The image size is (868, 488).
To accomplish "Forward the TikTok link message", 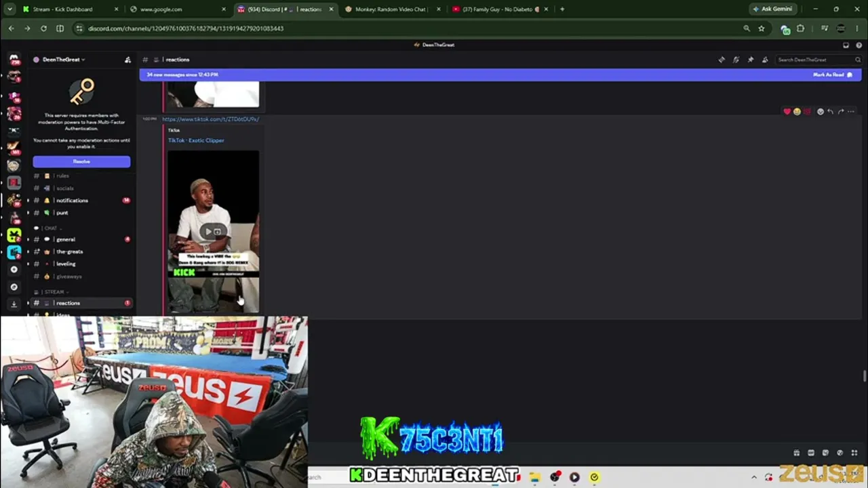I will [x=841, y=112].
